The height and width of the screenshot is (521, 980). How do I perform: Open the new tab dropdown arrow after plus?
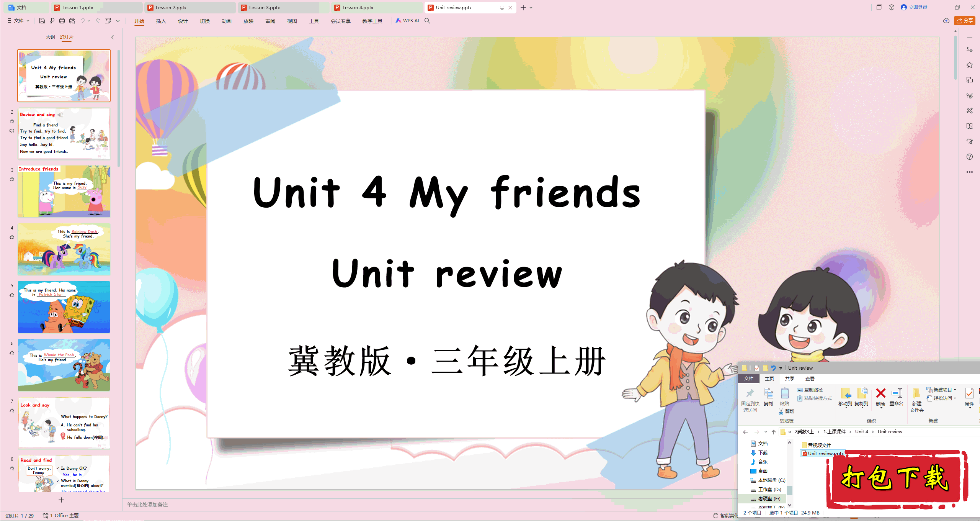coord(531,8)
